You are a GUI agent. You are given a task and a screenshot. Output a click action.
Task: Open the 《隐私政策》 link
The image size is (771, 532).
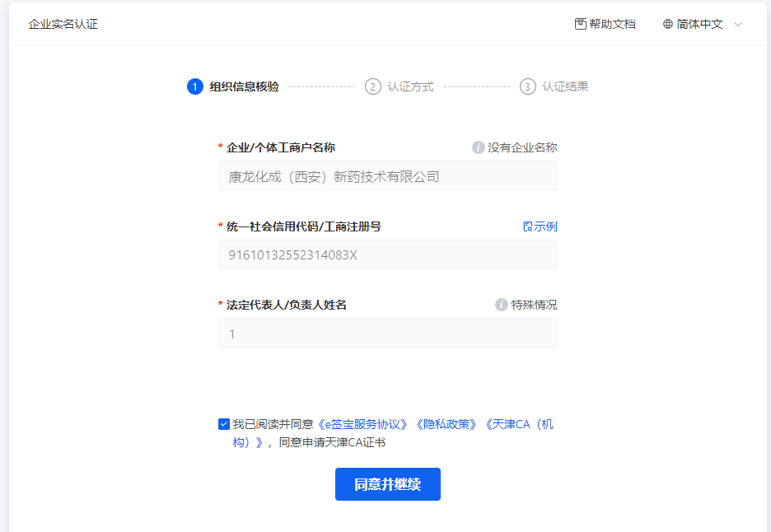[x=446, y=424]
